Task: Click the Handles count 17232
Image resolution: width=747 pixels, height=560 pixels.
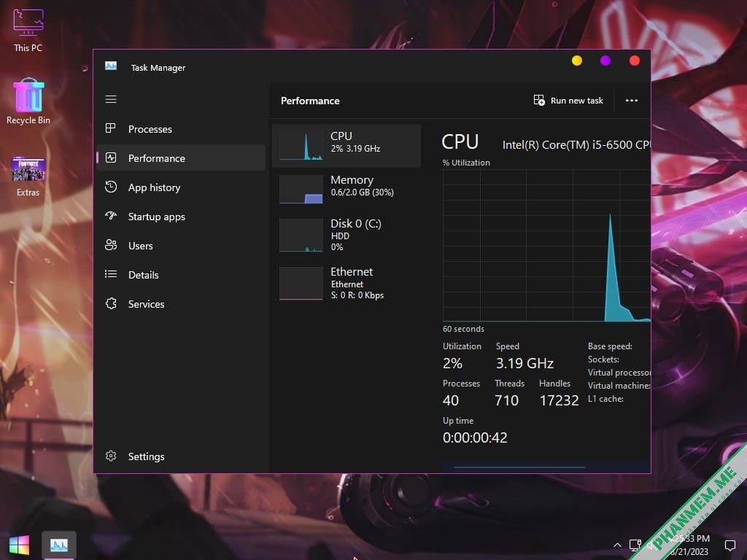Action: 559,400
